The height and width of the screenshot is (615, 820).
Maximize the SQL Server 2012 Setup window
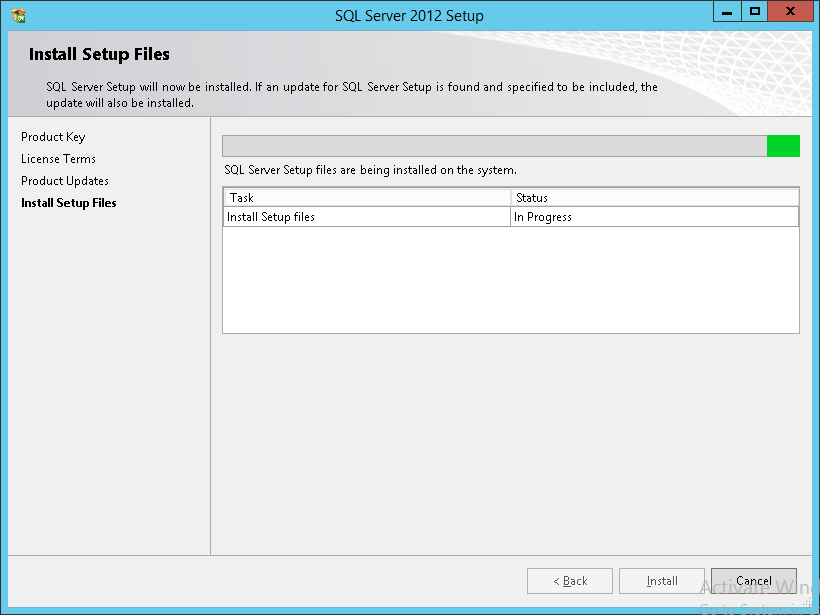pos(755,12)
